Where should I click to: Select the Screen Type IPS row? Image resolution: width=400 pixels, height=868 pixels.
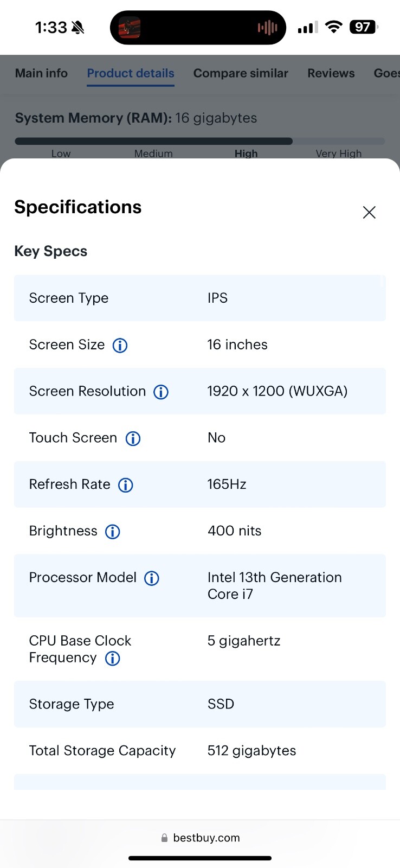coord(200,298)
